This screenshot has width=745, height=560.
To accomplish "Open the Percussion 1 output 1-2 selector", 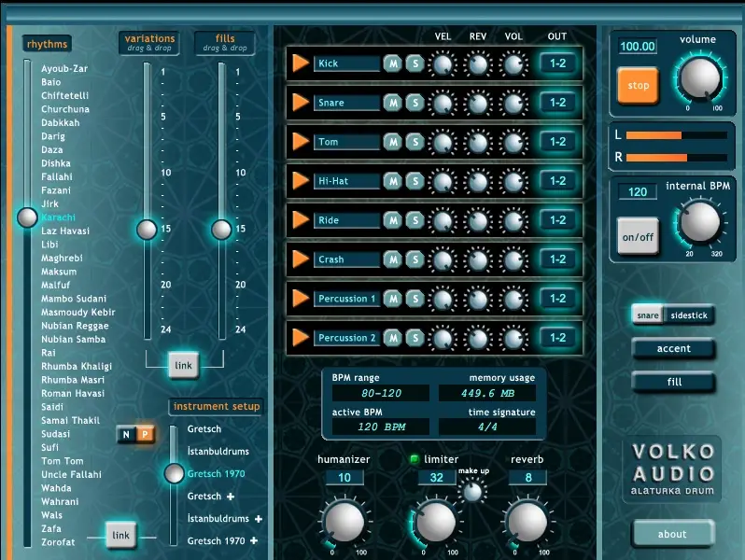I will tap(557, 299).
